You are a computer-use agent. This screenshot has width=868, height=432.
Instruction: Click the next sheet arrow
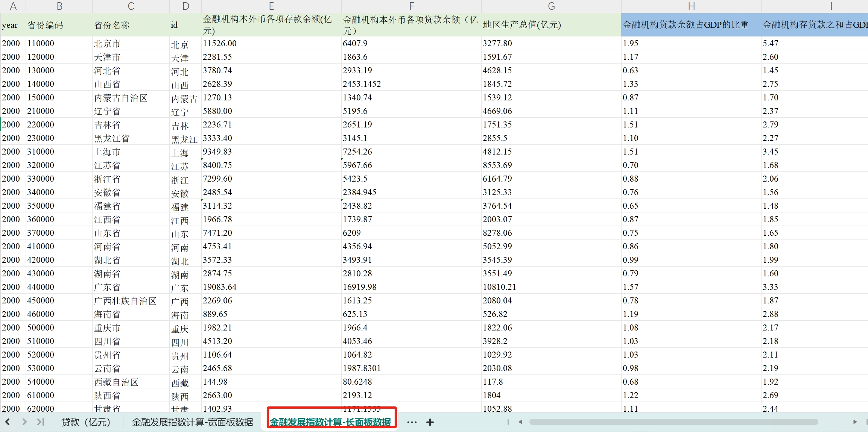pos(24,422)
